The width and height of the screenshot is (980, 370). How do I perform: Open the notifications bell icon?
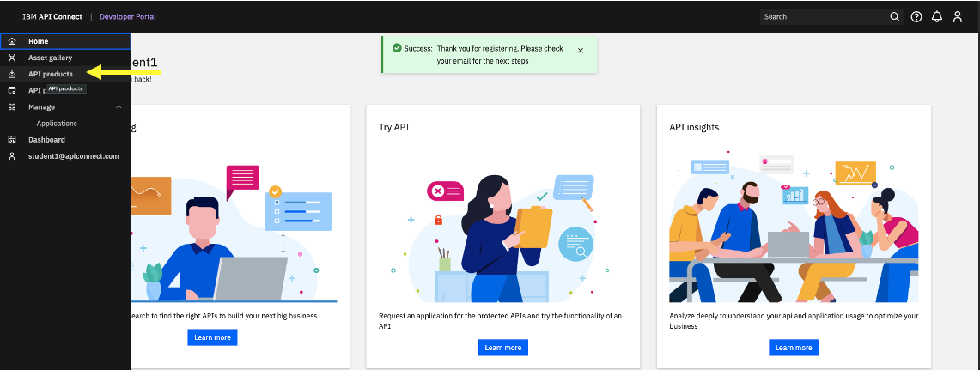tap(937, 17)
